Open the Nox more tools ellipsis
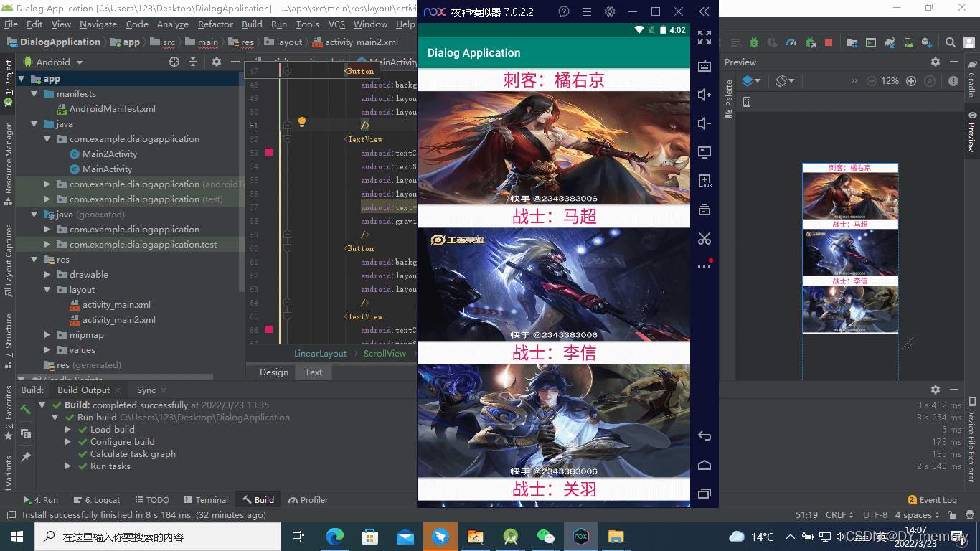Viewport: 980px width, 551px height. point(705,265)
